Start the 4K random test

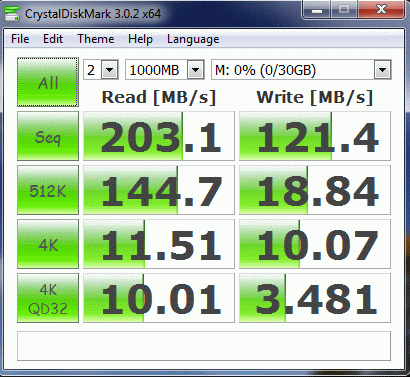pos(48,244)
